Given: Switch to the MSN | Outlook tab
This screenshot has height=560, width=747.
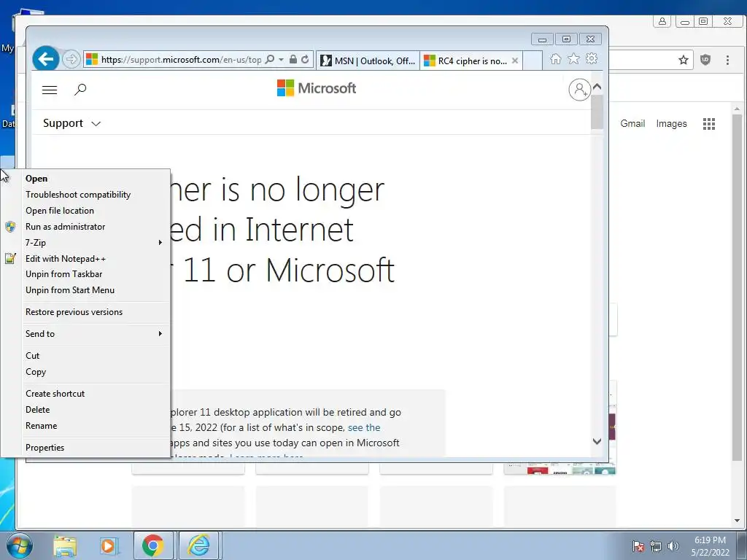Looking at the screenshot, I should point(368,61).
